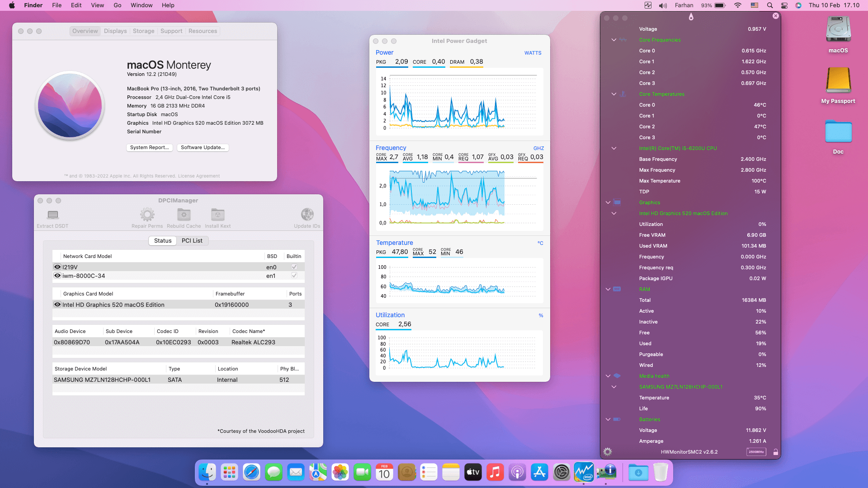
Task: Switch to PCI List tab in DPCIManager
Action: point(192,241)
